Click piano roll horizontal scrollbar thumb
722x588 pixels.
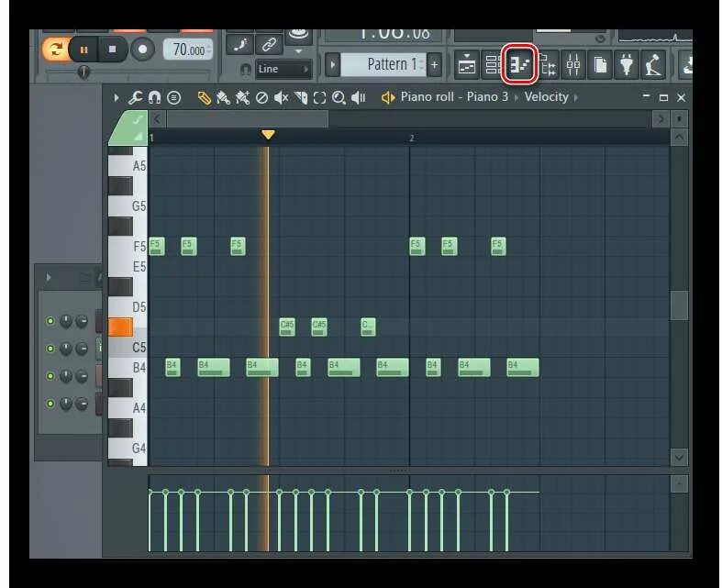click(x=248, y=119)
